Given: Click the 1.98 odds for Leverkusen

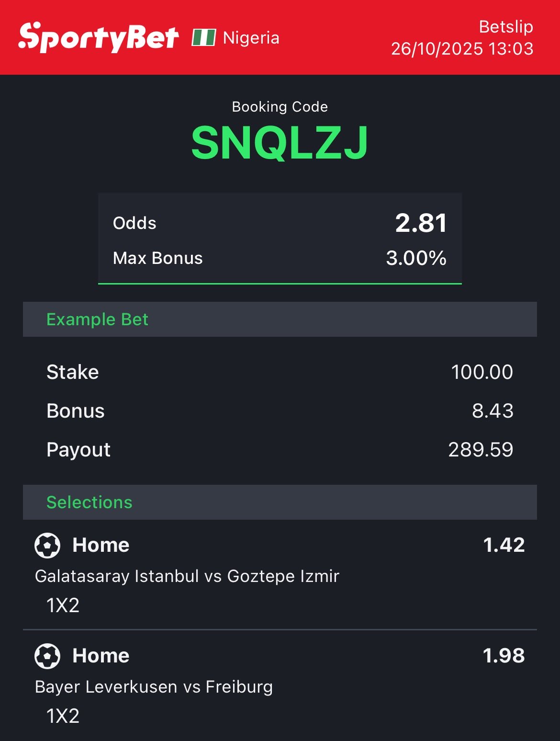Looking at the screenshot, I should coord(504,656).
